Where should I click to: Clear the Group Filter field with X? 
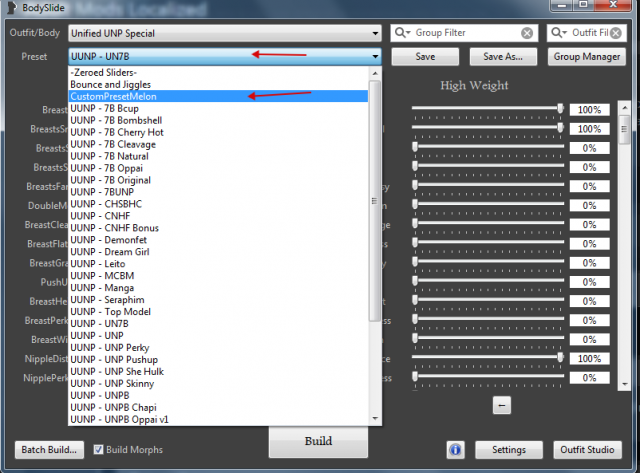click(x=527, y=33)
